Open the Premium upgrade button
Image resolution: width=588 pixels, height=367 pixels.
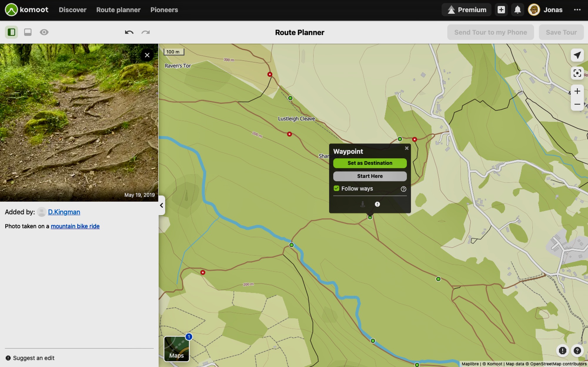467,10
